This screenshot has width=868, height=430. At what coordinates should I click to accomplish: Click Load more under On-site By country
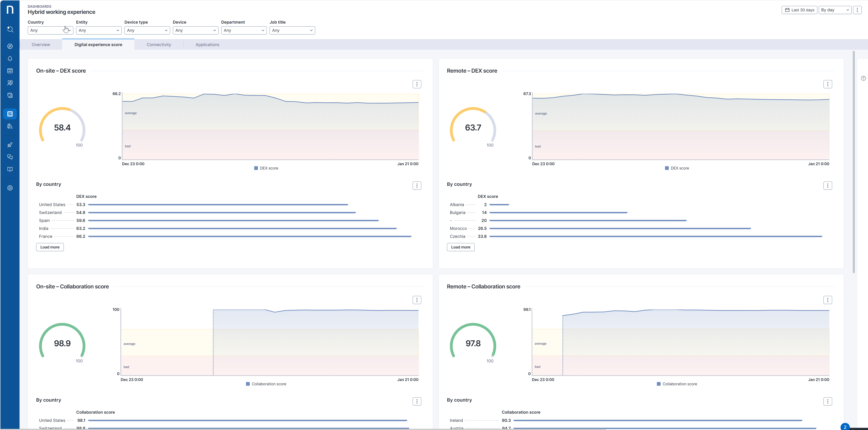pyautogui.click(x=50, y=247)
